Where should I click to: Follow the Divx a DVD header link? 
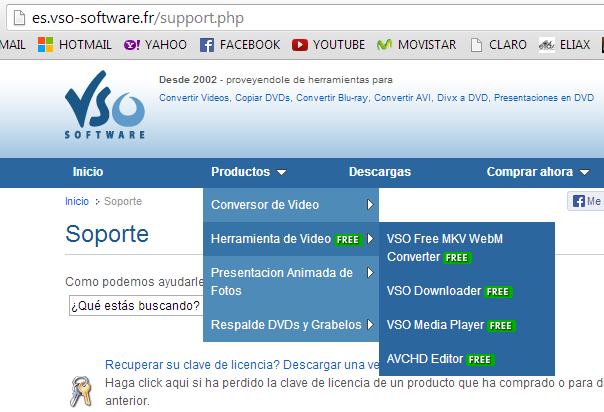[463, 98]
